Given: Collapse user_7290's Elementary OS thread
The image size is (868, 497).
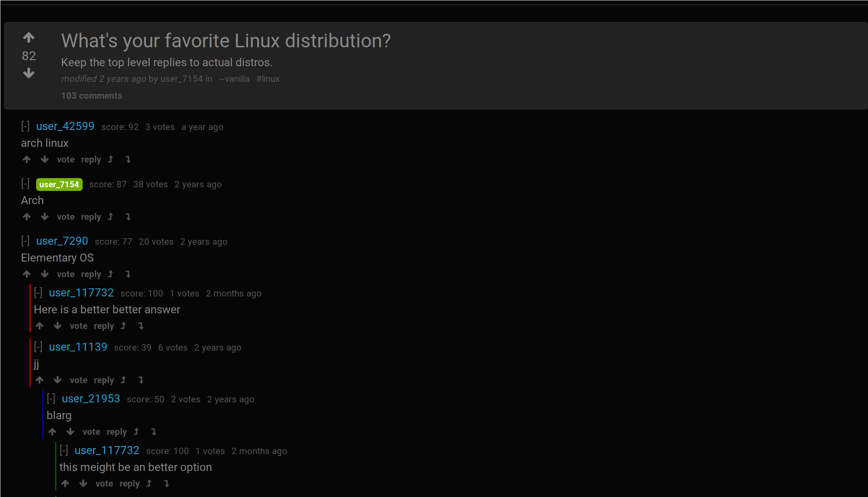Looking at the screenshot, I should tap(25, 241).
